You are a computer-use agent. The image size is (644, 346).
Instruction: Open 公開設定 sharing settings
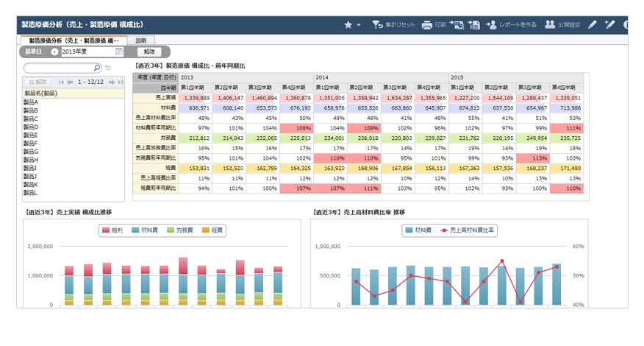pos(550,25)
